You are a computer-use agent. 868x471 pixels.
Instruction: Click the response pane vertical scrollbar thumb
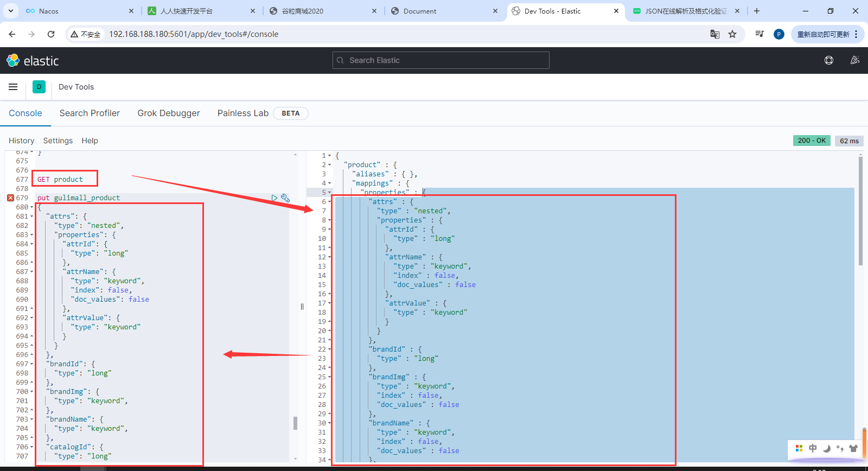(x=860, y=211)
